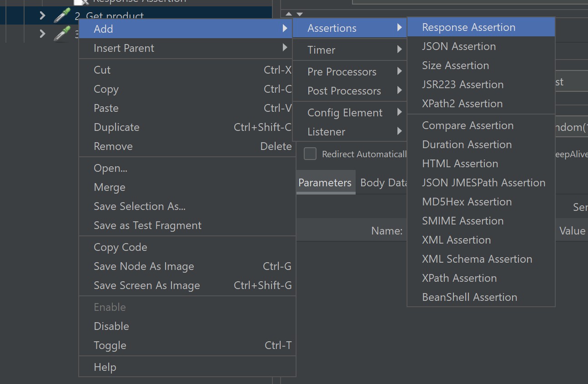This screenshot has width=588, height=384.
Task: Click the Response Assertion icon in the tree
Action: click(81, 2)
